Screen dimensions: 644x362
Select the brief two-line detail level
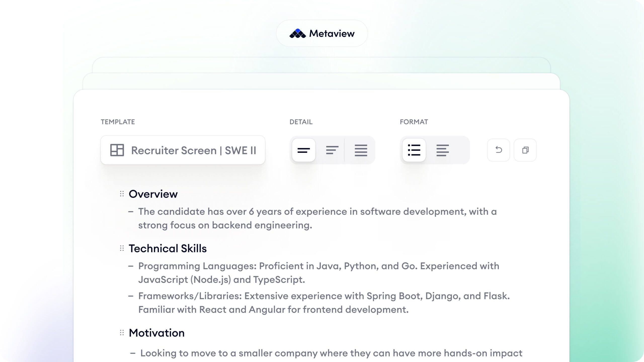(x=304, y=150)
